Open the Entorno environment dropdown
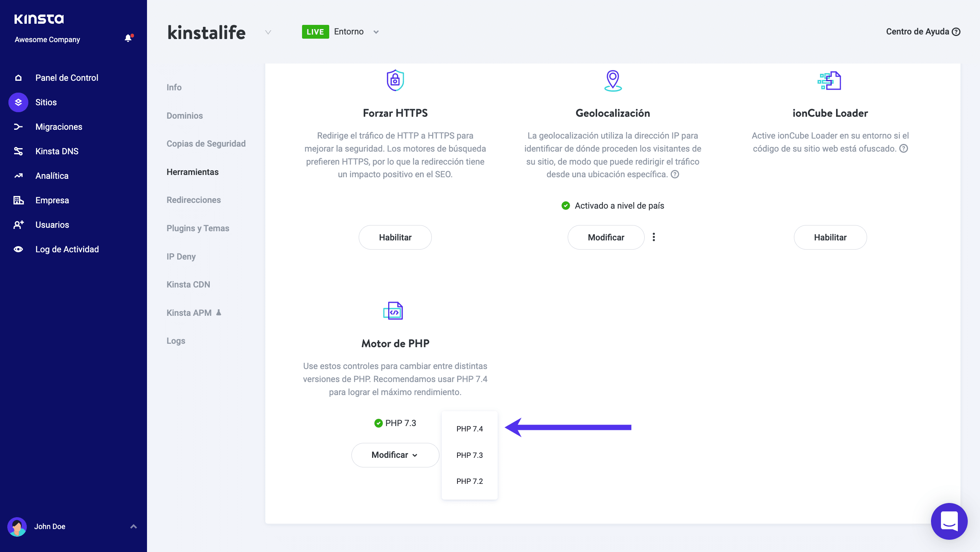Viewport: 980px width, 552px height. 376,32
